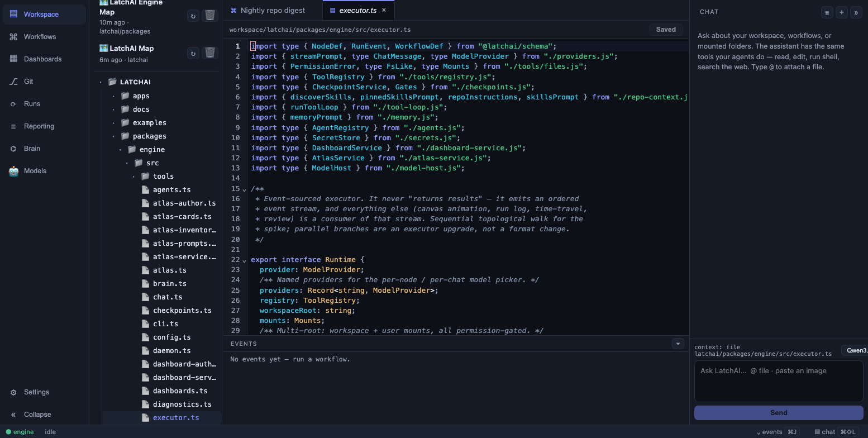Expand the tools folder
The image size is (868, 438).
[x=133, y=176]
